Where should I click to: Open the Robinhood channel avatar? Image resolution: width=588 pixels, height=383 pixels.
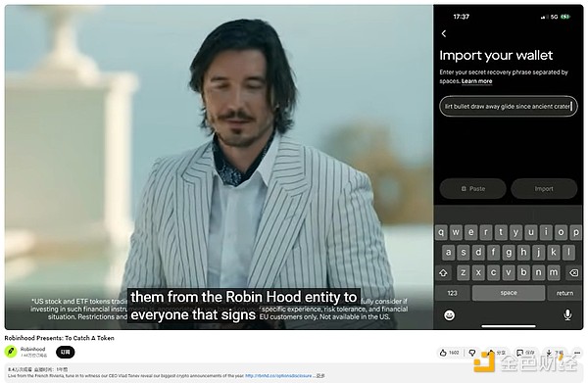pos(11,352)
